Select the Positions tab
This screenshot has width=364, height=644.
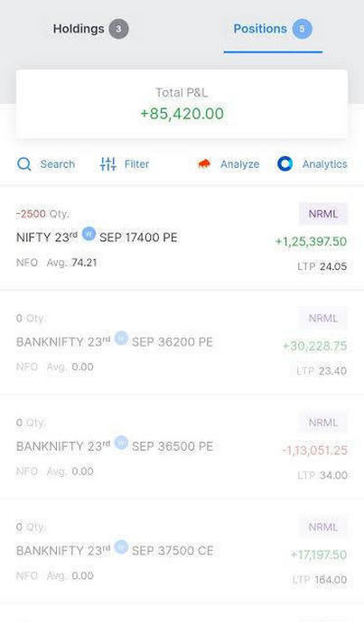pos(260,29)
